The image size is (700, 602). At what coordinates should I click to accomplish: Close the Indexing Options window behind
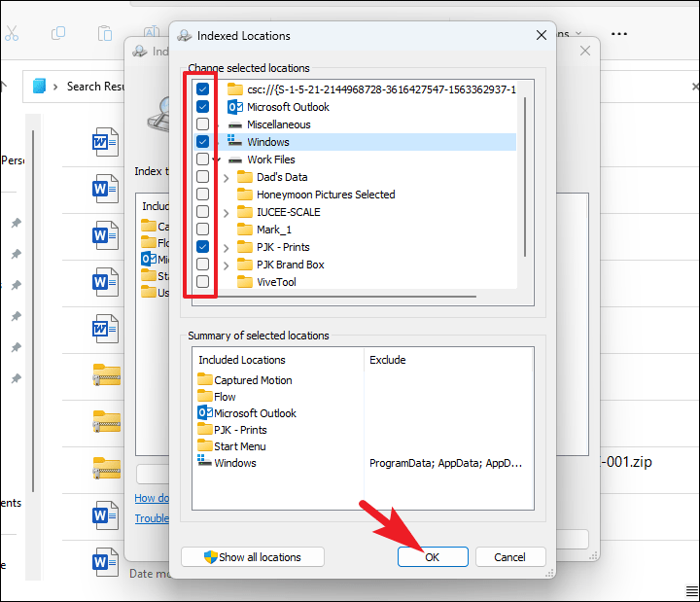[585, 51]
